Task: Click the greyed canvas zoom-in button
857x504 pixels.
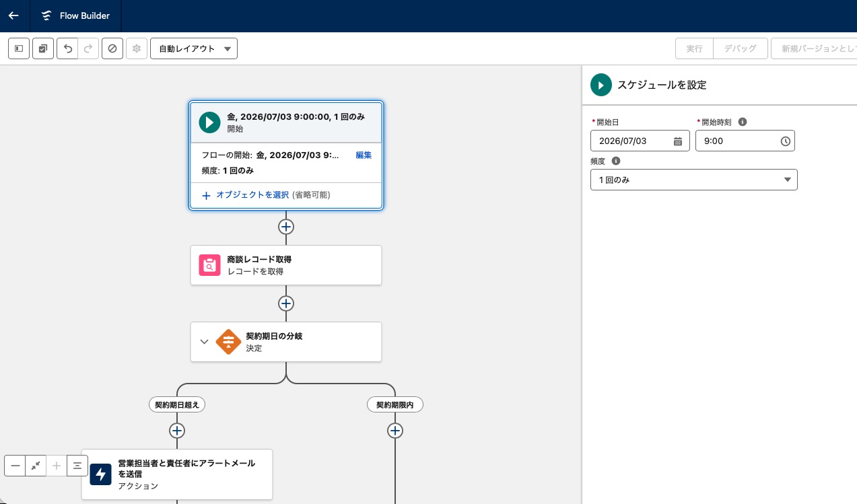Action: coord(57,466)
